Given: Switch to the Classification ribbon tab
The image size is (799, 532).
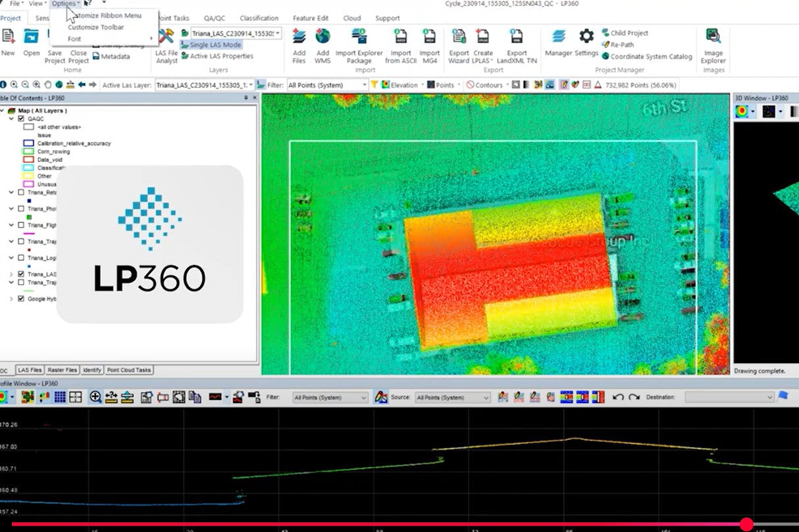Looking at the screenshot, I should (259, 18).
